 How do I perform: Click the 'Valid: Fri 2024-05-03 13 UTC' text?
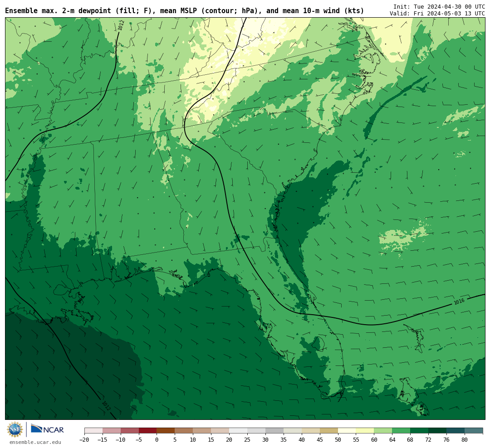[437, 14]
